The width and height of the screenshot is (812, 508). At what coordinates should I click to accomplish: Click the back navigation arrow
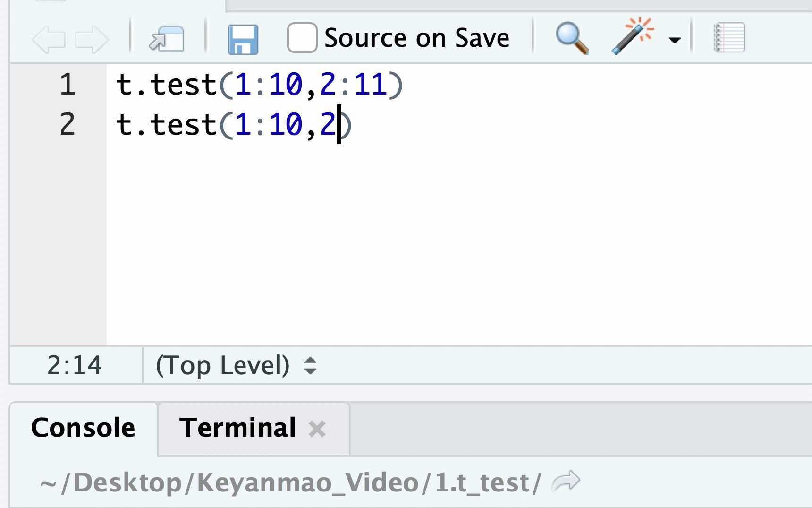49,39
